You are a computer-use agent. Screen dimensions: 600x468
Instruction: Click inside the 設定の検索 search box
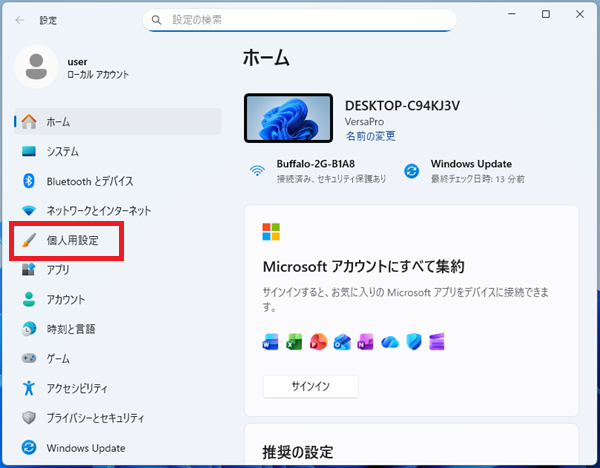click(300, 19)
